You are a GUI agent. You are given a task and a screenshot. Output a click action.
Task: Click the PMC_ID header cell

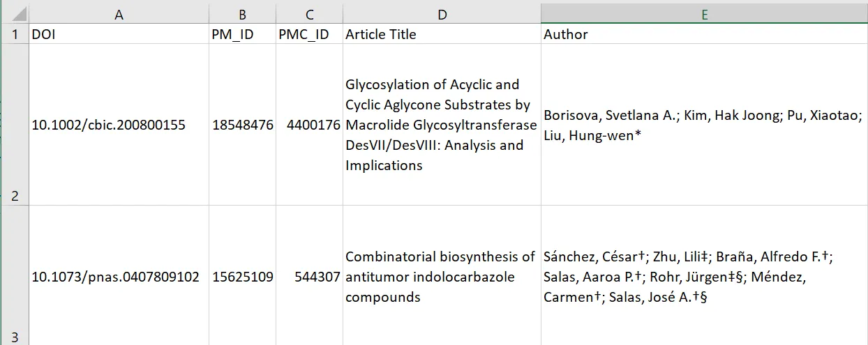point(309,34)
